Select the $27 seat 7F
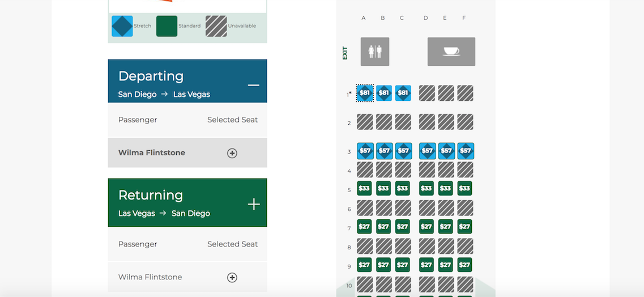This screenshot has width=644, height=297. coord(464,226)
